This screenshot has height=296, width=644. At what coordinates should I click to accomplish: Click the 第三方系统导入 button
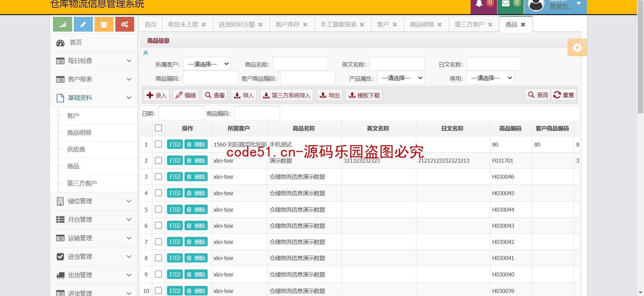[286, 95]
